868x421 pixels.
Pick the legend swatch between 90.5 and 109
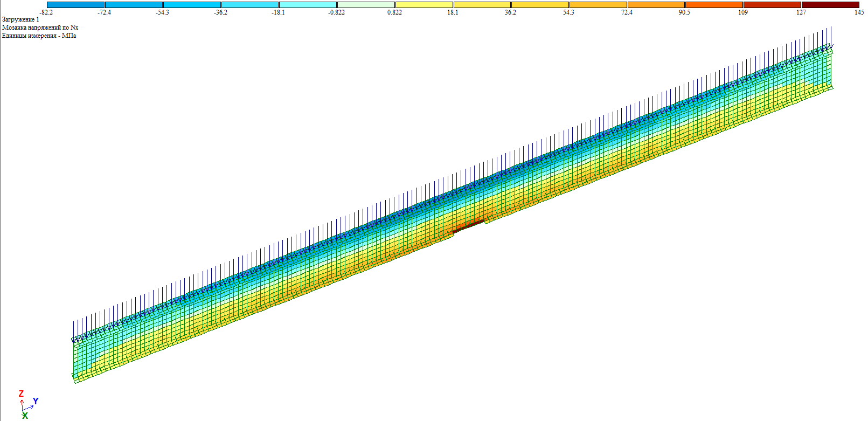pos(714,5)
